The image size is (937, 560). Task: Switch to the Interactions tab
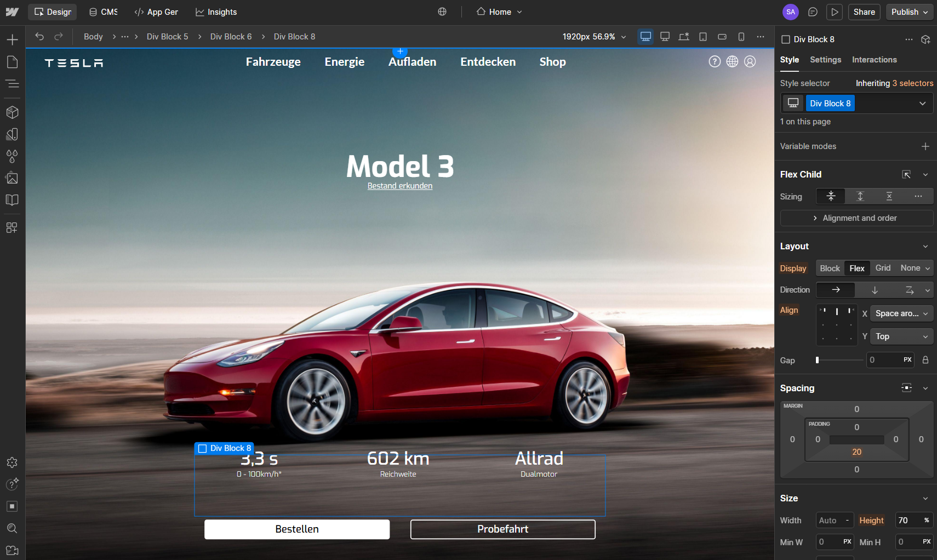[x=874, y=60]
